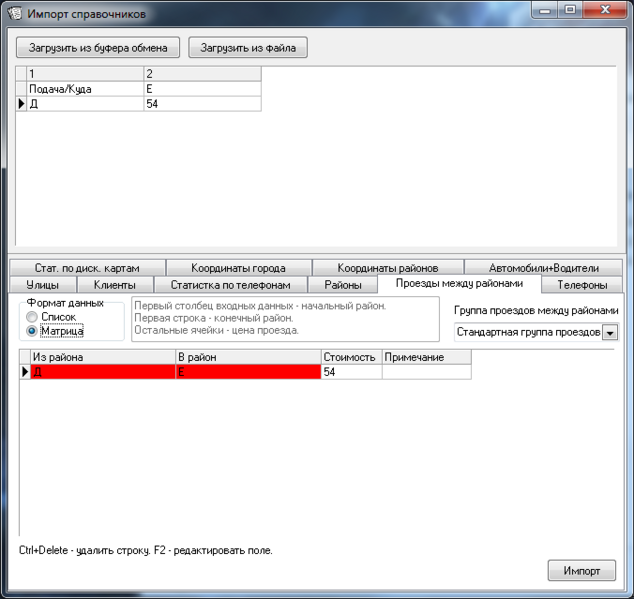This screenshot has height=599, width=634.
Task: Click the "Импорт" button
Action: click(581, 571)
